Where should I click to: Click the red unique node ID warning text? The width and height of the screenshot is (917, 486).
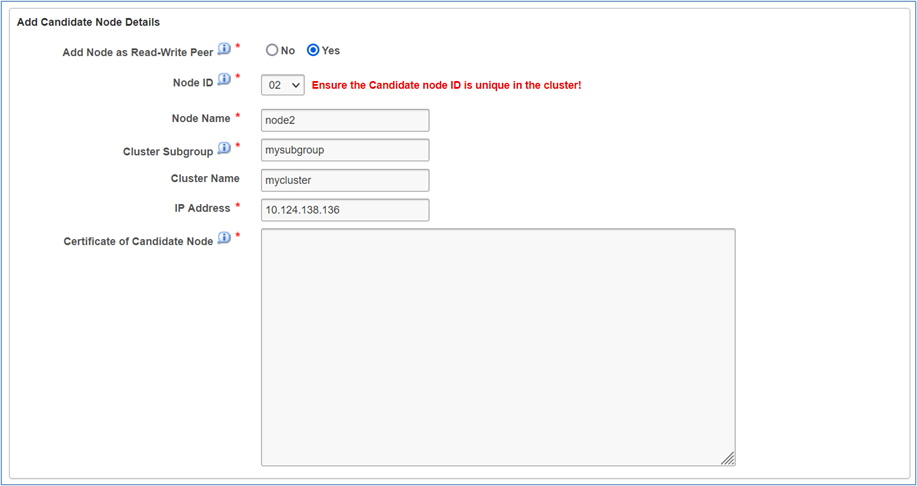point(446,85)
